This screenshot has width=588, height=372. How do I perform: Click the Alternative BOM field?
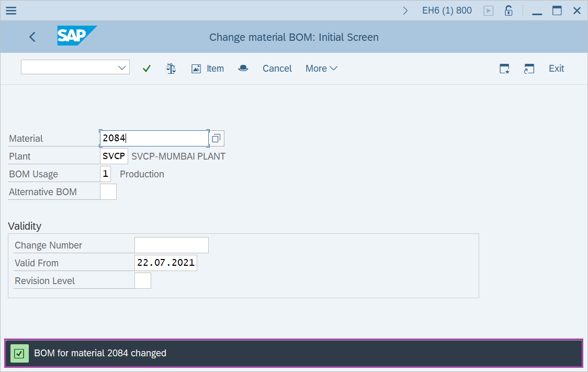108,192
